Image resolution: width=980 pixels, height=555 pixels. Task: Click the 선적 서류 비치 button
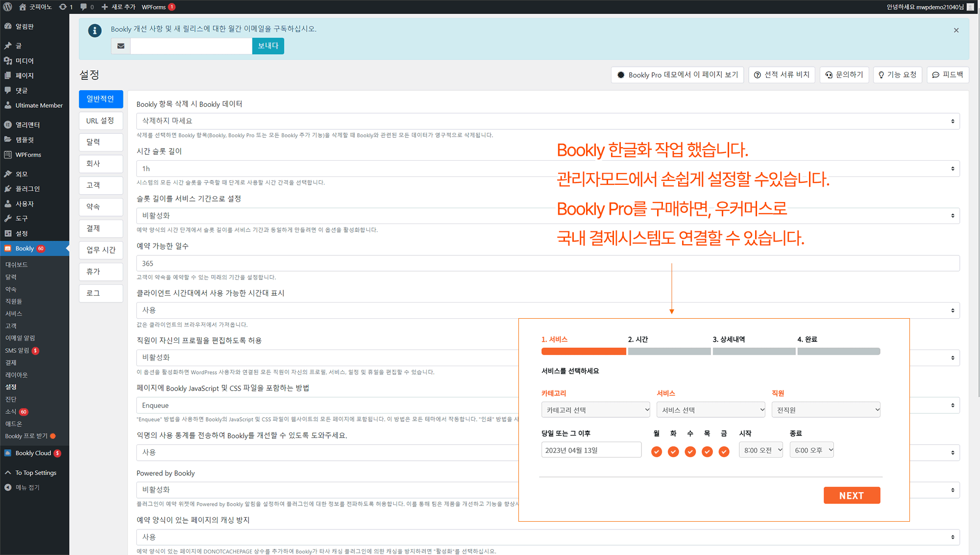(x=782, y=75)
